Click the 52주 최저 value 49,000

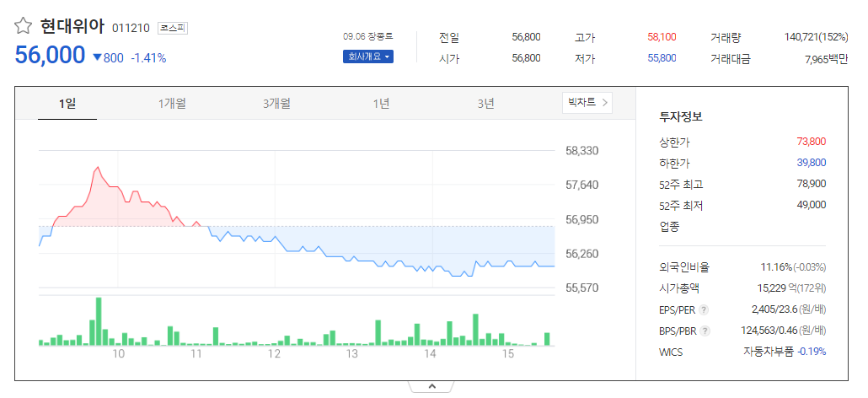point(811,206)
